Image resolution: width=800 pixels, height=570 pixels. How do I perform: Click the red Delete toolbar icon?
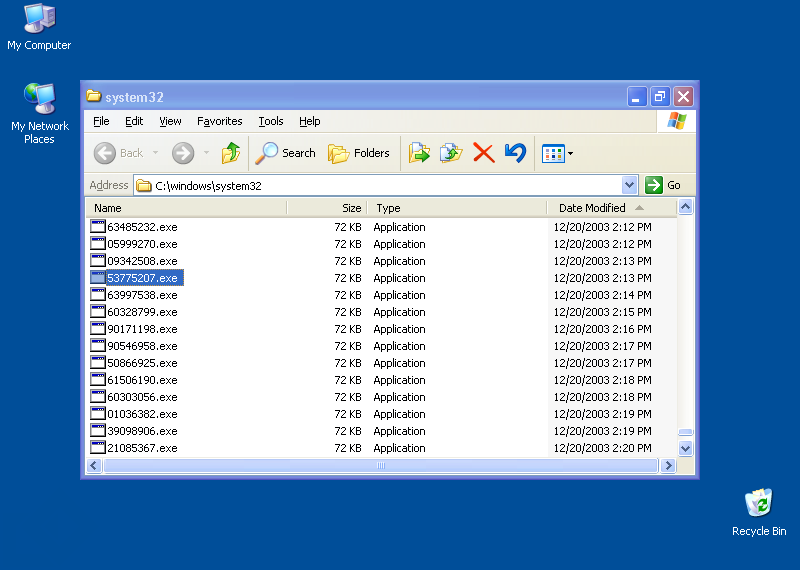click(x=484, y=153)
